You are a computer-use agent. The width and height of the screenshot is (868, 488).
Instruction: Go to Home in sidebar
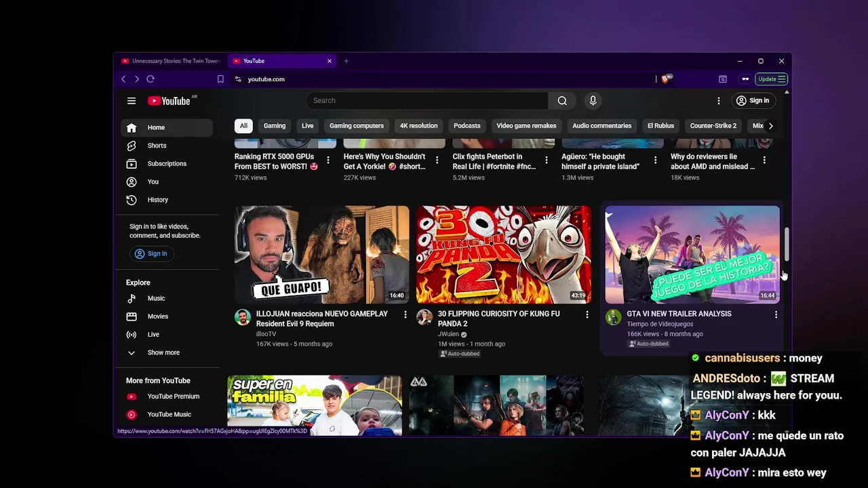167,127
